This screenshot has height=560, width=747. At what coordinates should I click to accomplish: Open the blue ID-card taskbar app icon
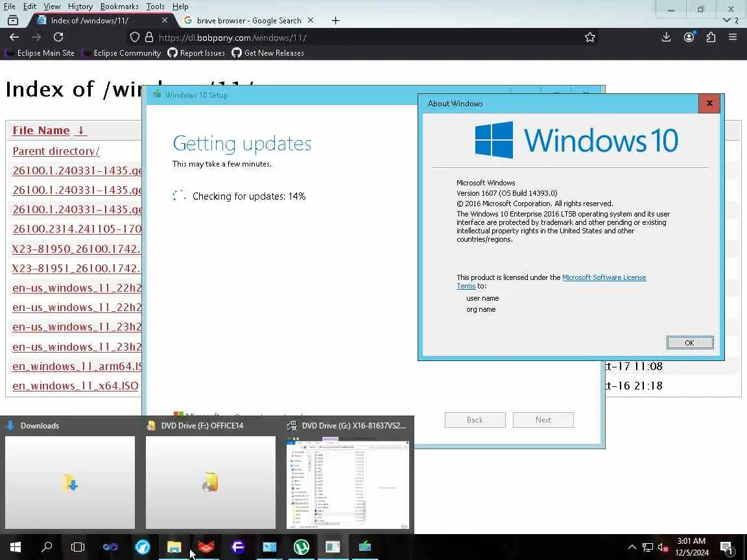(269, 546)
